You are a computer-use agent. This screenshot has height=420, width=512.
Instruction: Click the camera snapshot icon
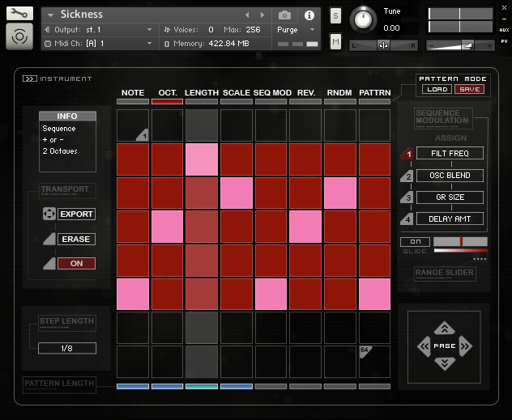[x=284, y=15]
